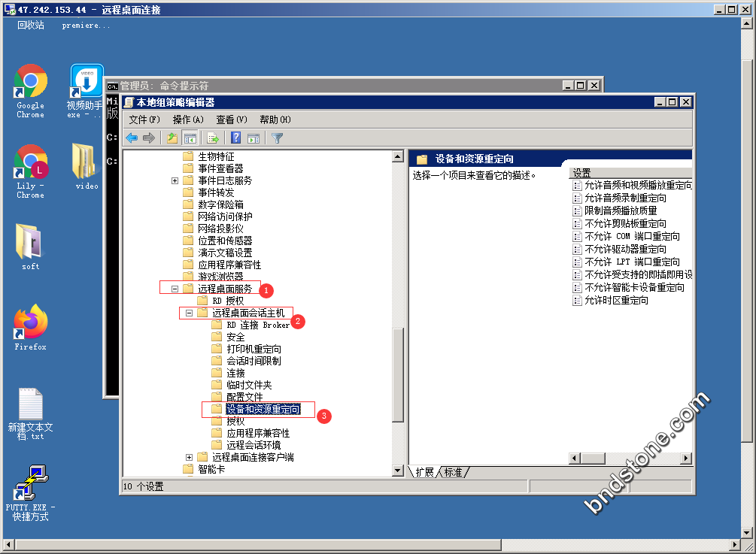This screenshot has width=756, height=554.
Task: Expand the 远程桌面连接客户端 tree node
Action: pyautogui.click(x=189, y=457)
